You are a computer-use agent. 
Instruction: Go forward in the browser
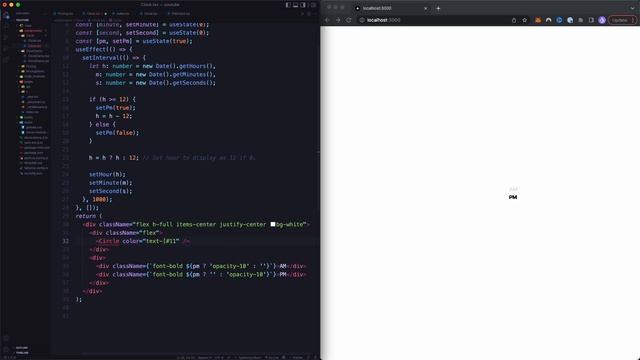coord(338,20)
